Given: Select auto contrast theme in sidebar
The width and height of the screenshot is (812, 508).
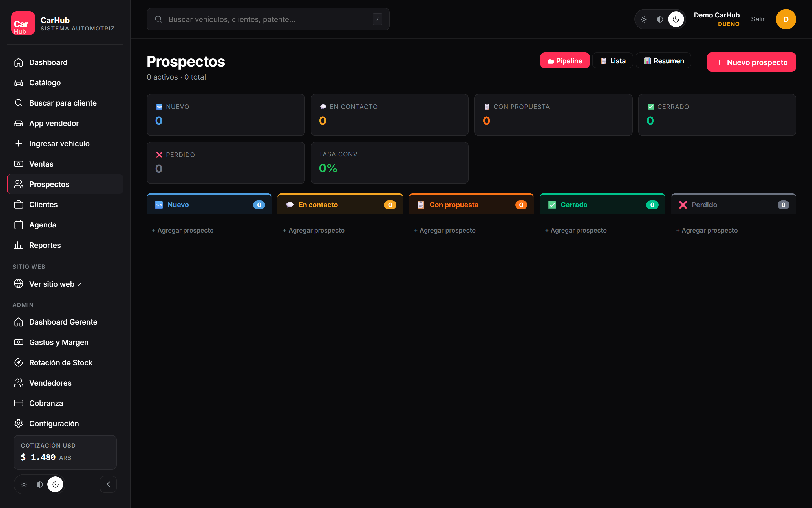Looking at the screenshot, I should point(39,485).
